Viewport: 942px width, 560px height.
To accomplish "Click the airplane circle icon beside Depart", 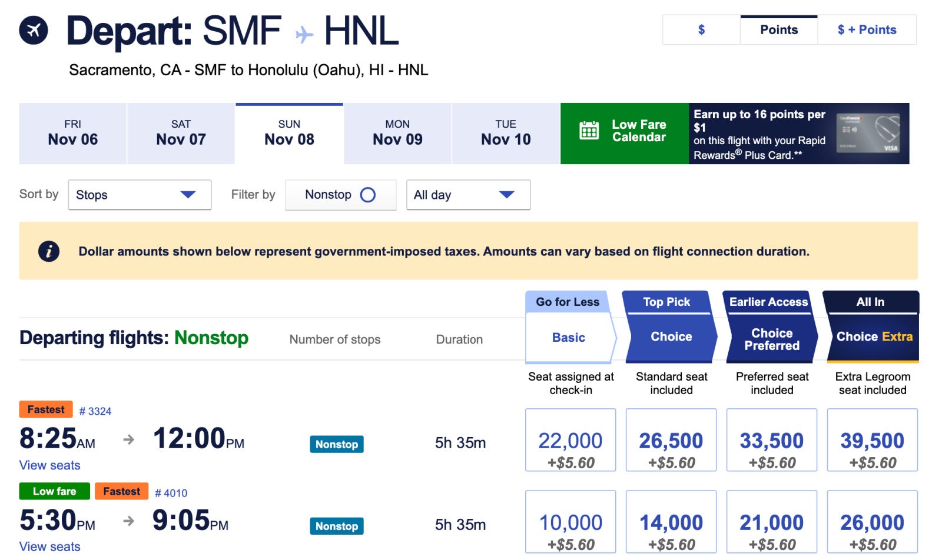I will click(34, 31).
